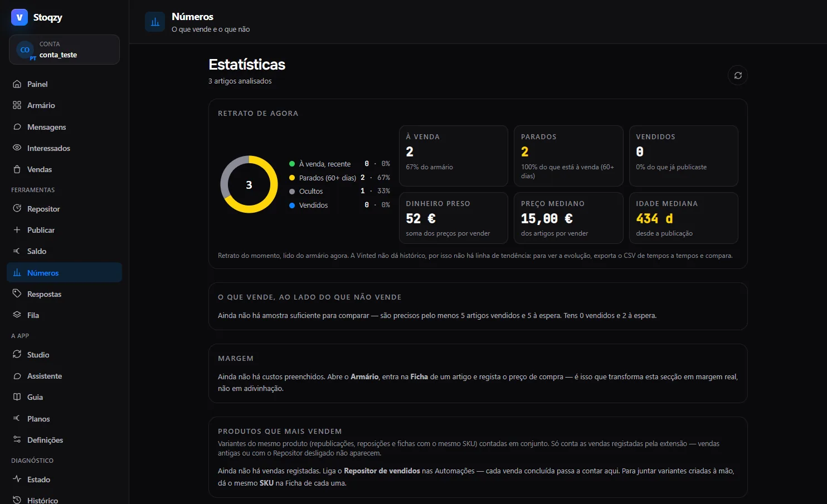Screen dimensions: 827x504
Task: Select Publicar in the sidebar
Action: (x=64, y=230)
